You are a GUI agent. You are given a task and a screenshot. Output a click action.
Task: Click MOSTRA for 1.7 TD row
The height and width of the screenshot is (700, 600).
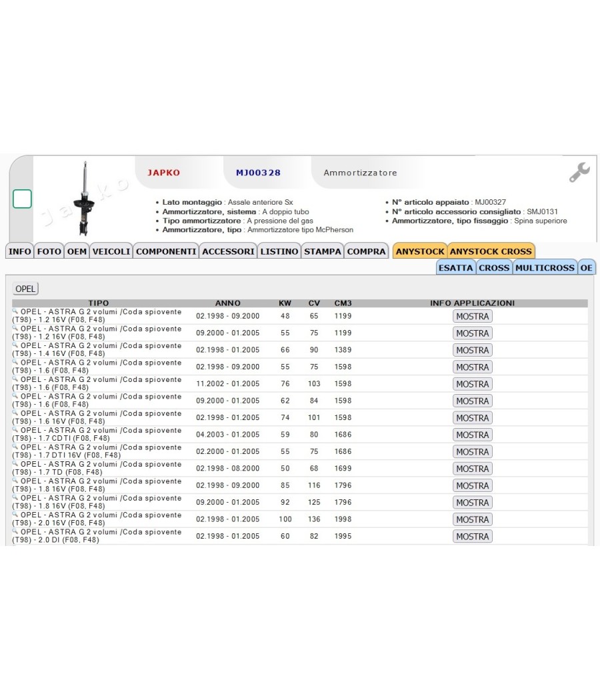472,469
